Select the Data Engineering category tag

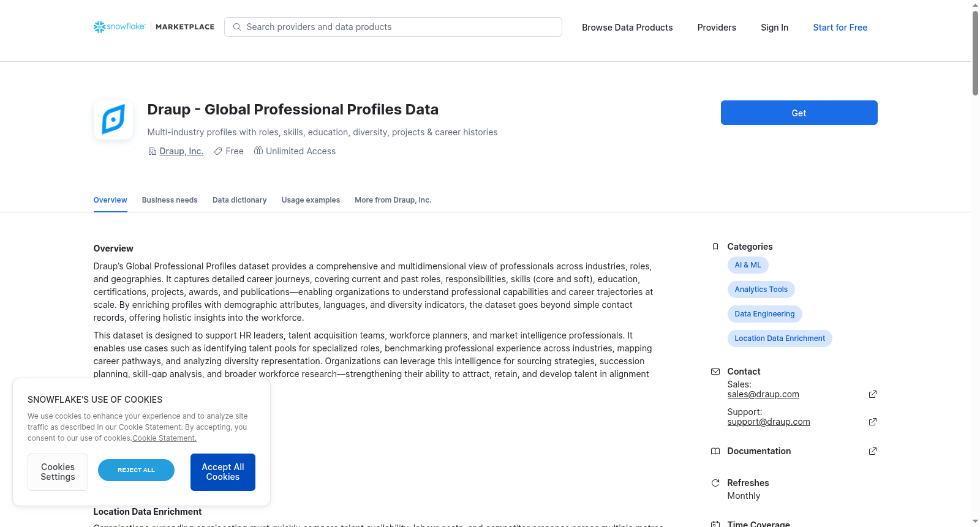765,314
